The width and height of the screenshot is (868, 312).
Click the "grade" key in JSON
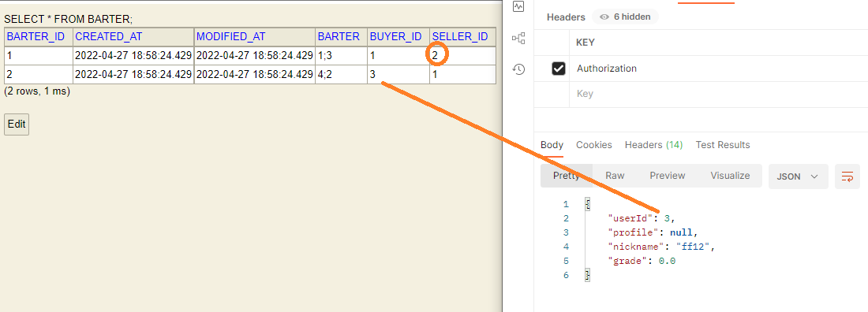[x=628, y=261]
